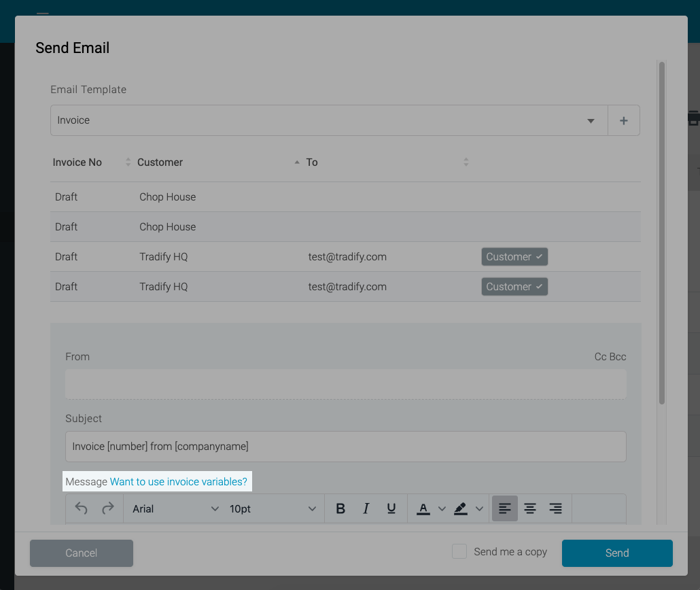Focus the From email field
This screenshot has height=590, width=700.
tap(345, 384)
